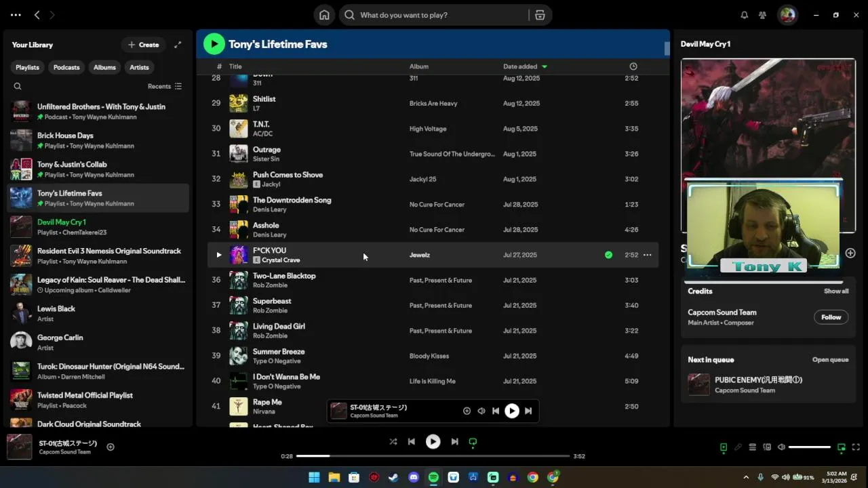Open queue link in right panel

click(830, 360)
